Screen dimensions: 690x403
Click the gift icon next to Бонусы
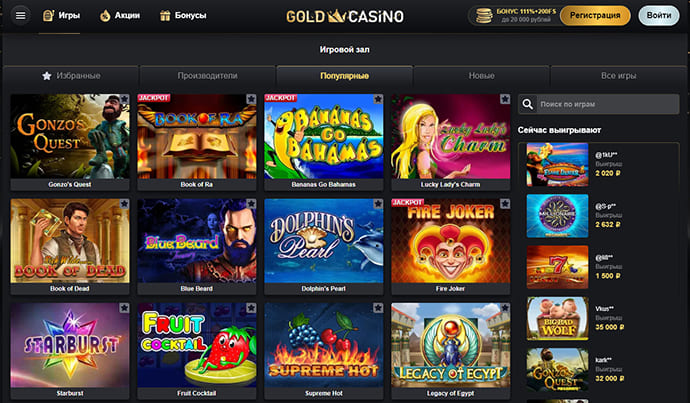165,15
